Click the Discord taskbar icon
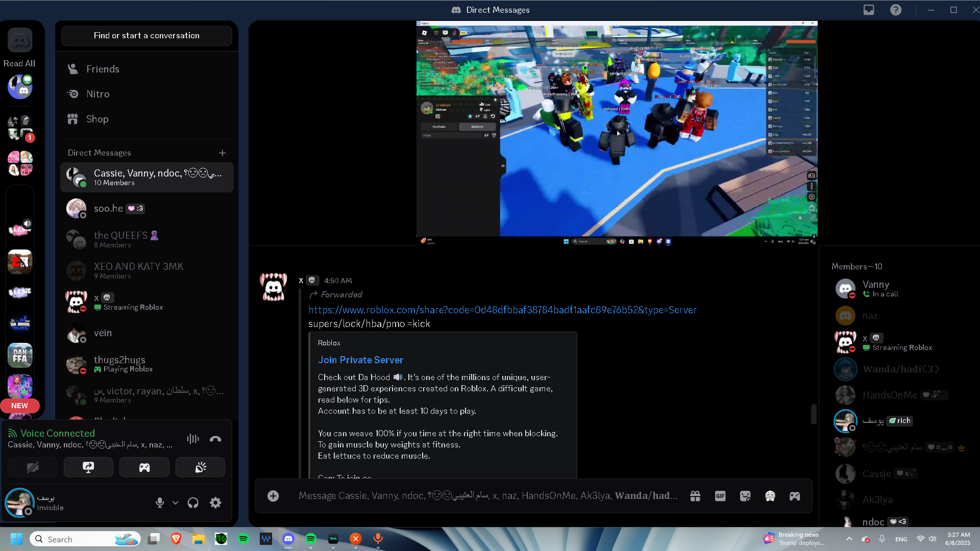The height and width of the screenshot is (551, 980). coord(288,539)
